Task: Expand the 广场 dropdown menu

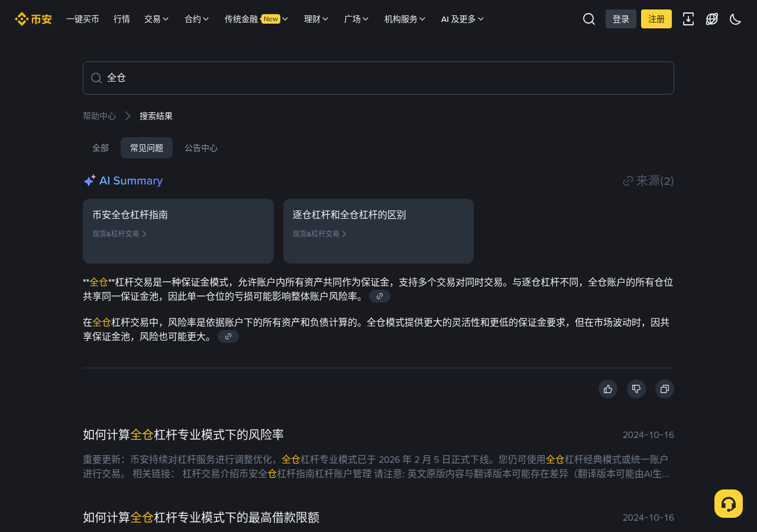Action: pos(357,19)
